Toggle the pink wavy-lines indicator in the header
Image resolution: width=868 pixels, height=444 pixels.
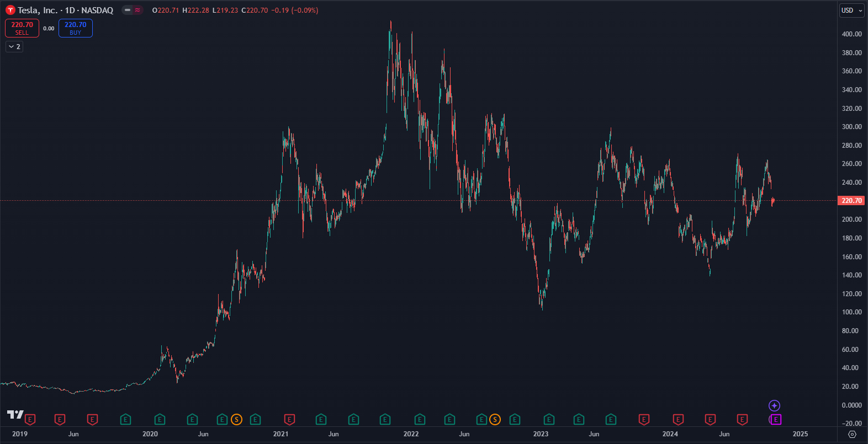(x=137, y=10)
